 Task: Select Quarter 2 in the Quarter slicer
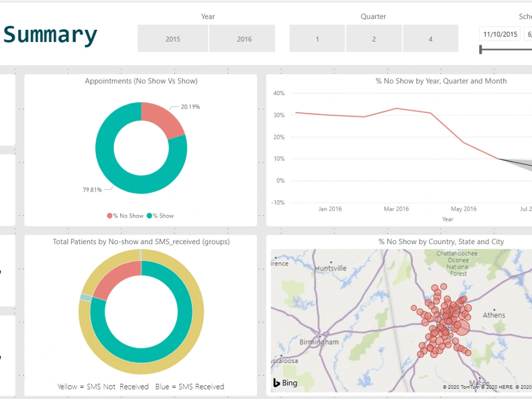373,38
